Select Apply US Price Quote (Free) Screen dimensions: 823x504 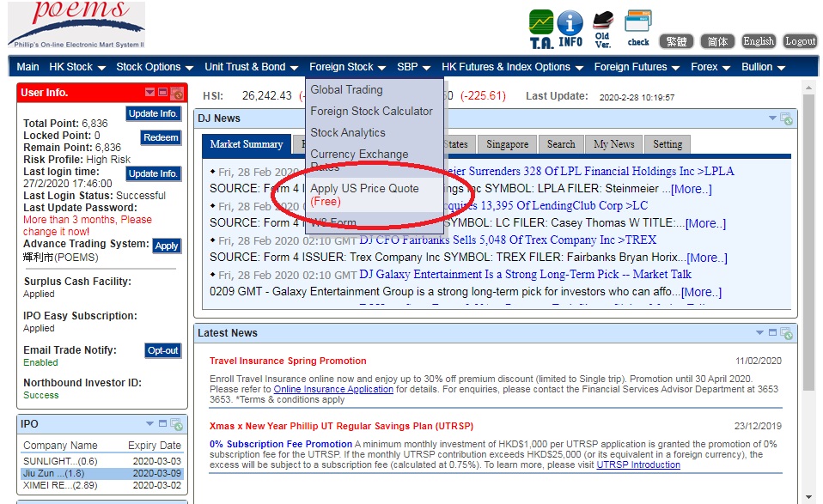pyautogui.click(x=364, y=194)
